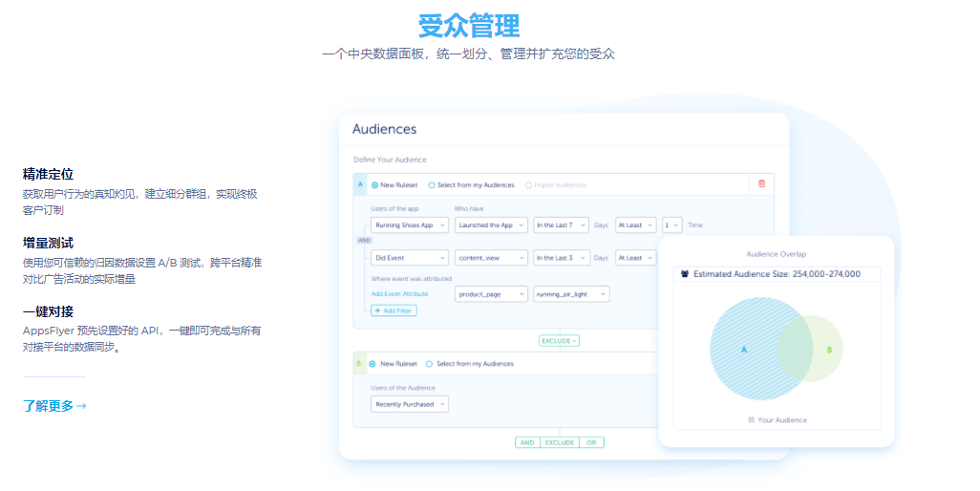Open the 了解更多 link
Viewport: 980px width, 491px height.
pyautogui.click(x=54, y=406)
